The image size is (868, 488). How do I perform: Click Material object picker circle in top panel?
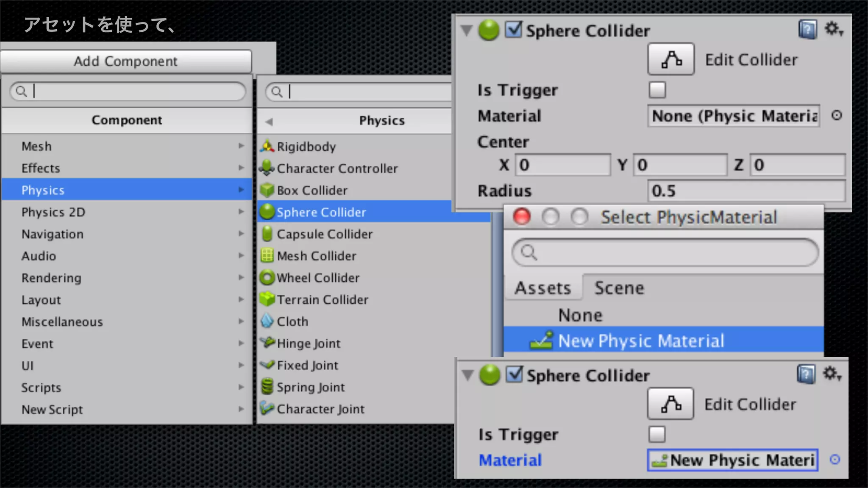(837, 115)
